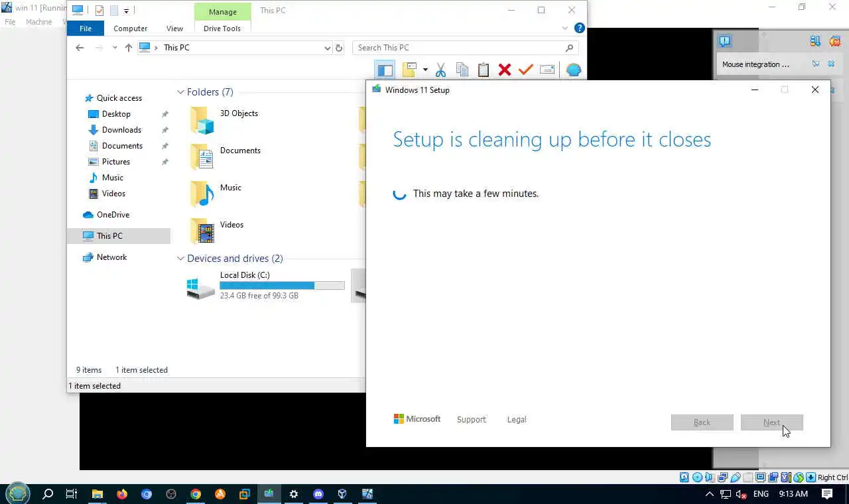Click the Back arrow in File Explorer
849x504 pixels.
tap(80, 48)
